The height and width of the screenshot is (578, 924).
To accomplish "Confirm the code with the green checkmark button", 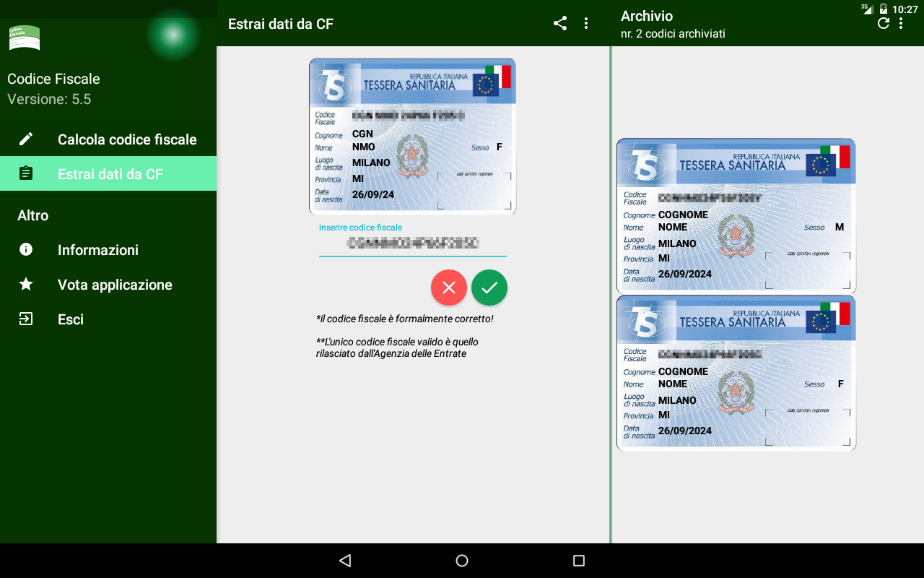I will click(x=489, y=288).
